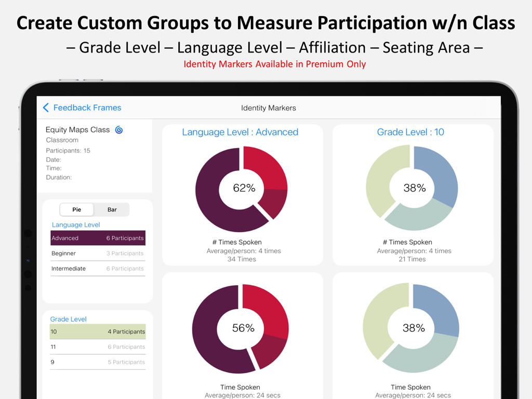
Task: Tap the back chevron arrow icon
Action: pos(46,108)
